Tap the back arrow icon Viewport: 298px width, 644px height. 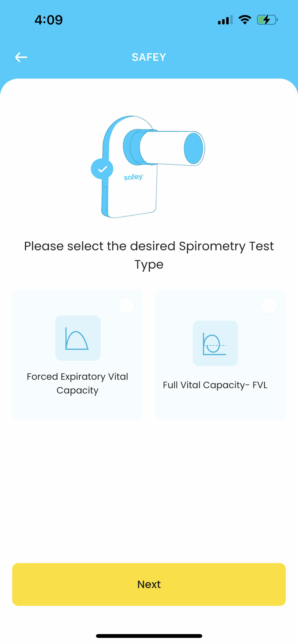pos(21,57)
